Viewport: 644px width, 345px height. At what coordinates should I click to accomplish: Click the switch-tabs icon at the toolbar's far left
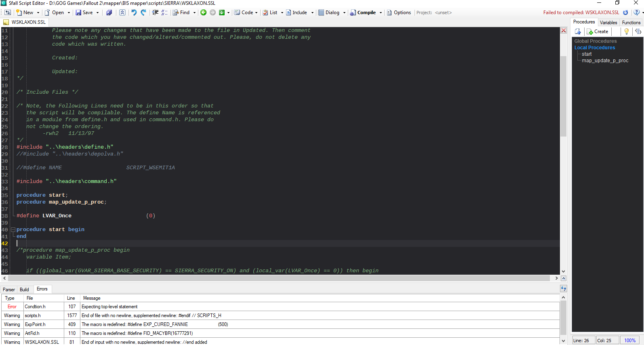(x=7, y=13)
